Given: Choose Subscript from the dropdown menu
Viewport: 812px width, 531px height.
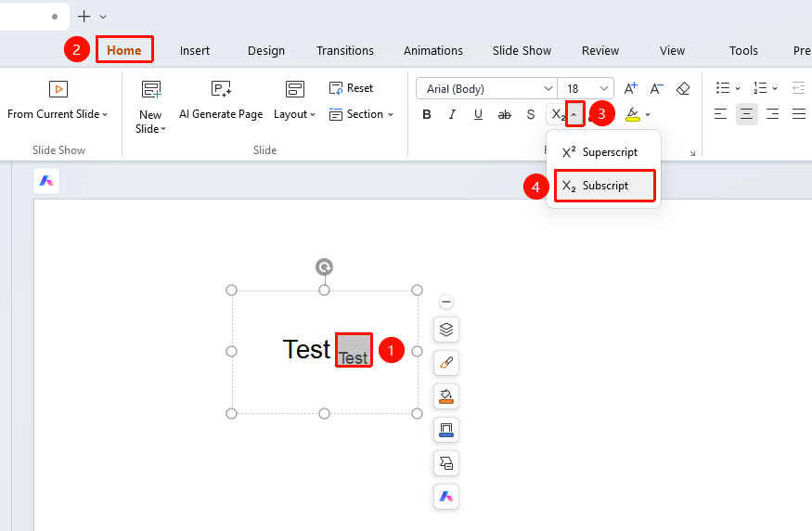Looking at the screenshot, I should pyautogui.click(x=604, y=186).
